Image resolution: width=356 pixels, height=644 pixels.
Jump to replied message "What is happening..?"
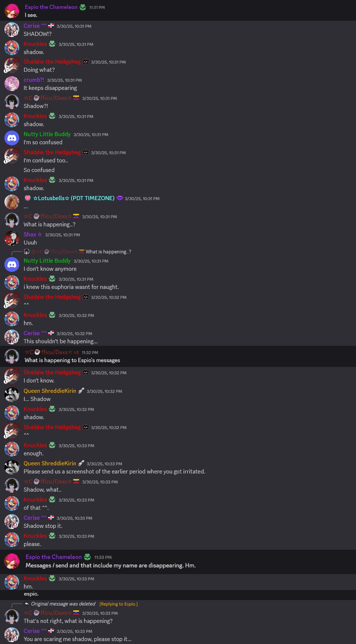(x=108, y=252)
